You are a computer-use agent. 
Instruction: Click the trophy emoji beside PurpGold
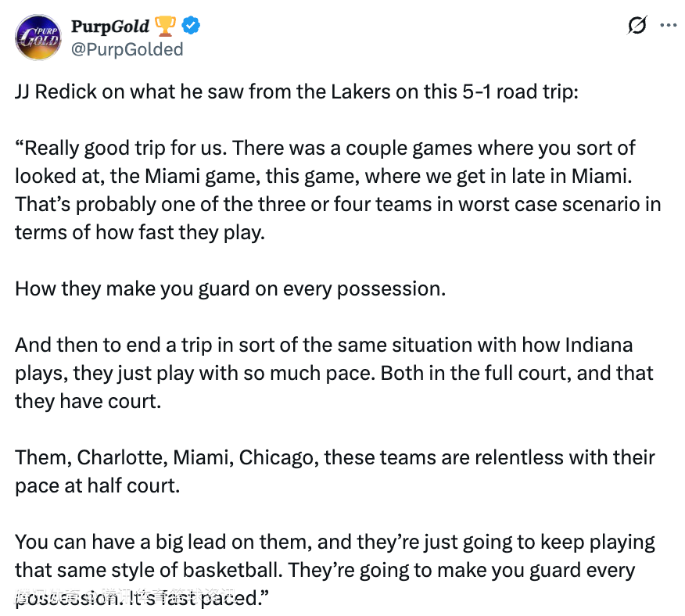165,26
